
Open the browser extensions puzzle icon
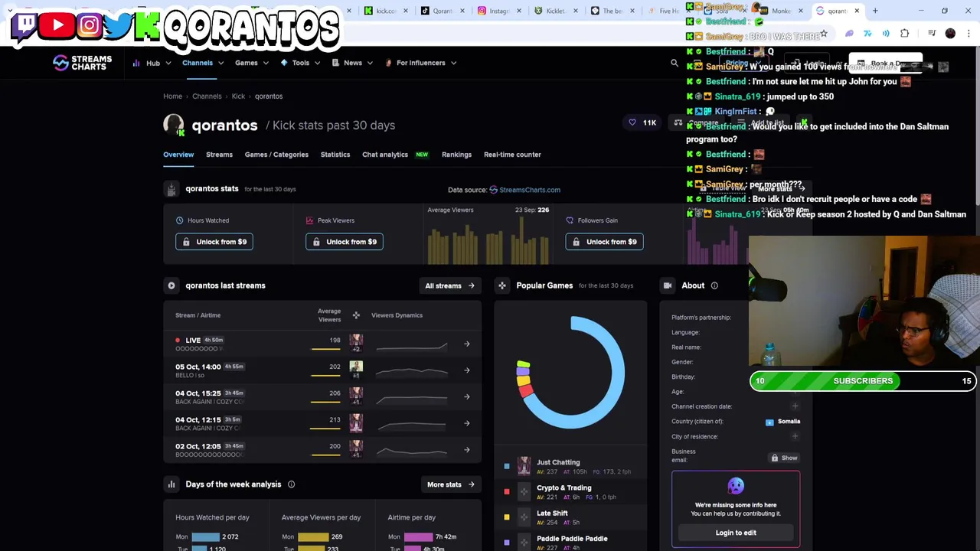point(905,33)
